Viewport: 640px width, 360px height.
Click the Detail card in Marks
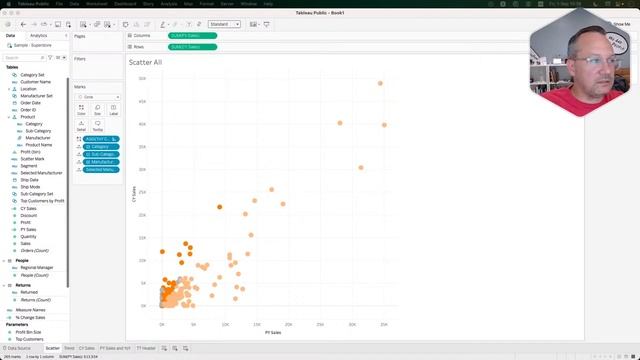click(x=81, y=126)
